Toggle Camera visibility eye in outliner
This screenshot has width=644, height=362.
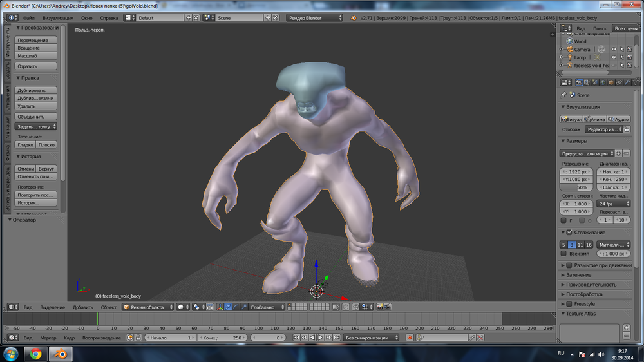613,49
